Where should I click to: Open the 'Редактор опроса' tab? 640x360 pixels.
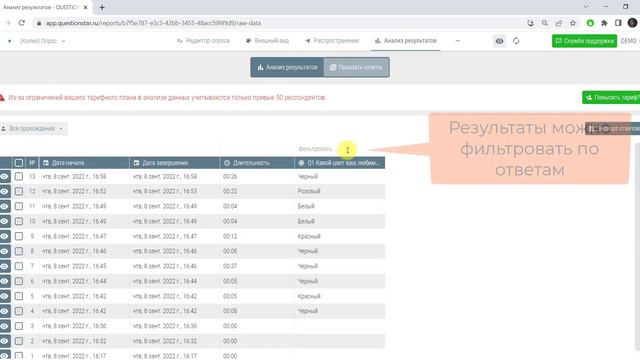[203, 41]
